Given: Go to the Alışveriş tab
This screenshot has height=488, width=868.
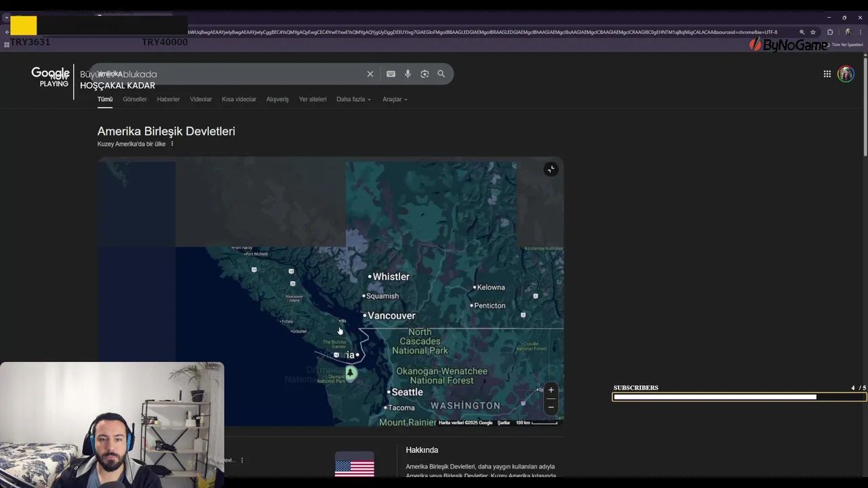Looking at the screenshot, I should pos(277,99).
